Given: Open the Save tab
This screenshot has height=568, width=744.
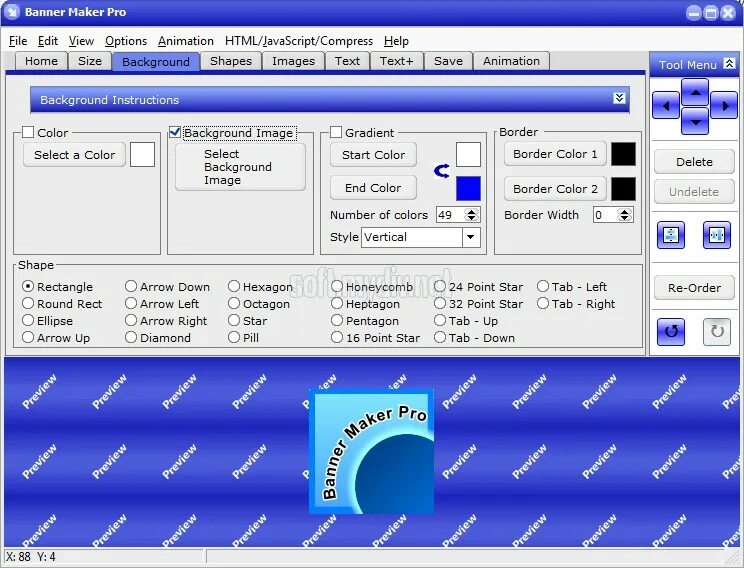Looking at the screenshot, I should point(448,61).
